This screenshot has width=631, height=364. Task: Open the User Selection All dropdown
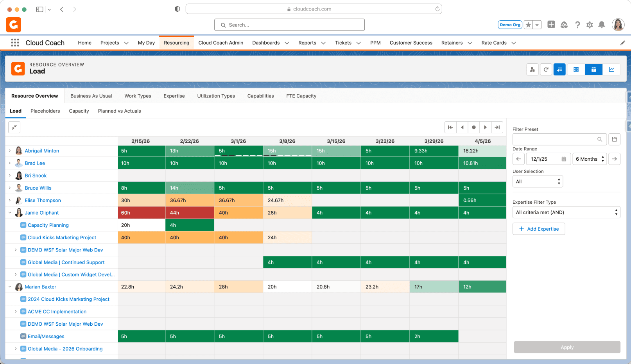[538, 181]
